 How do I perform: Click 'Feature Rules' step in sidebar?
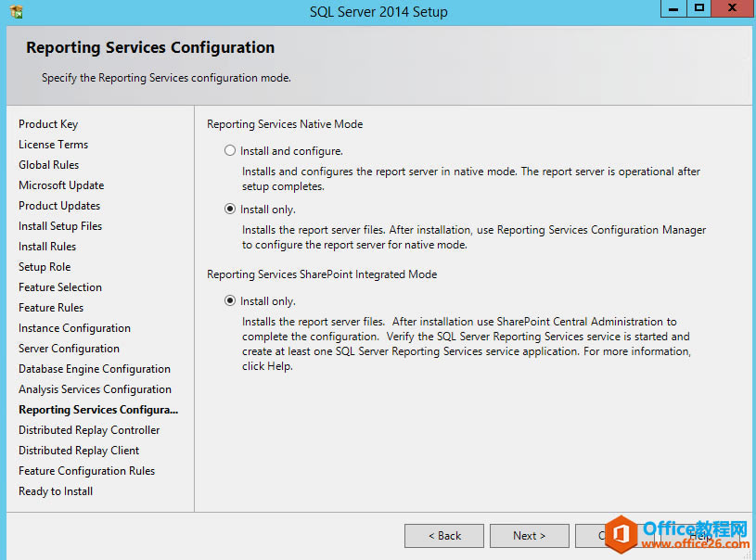pos(51,308)
